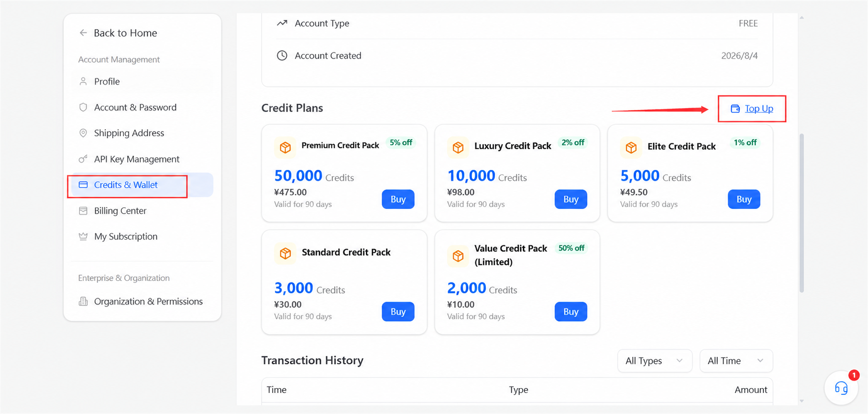The width and height of the screenshot is (868, 414).
Task: Buy the Elite Credit Pack
Action: pos(744,199)
